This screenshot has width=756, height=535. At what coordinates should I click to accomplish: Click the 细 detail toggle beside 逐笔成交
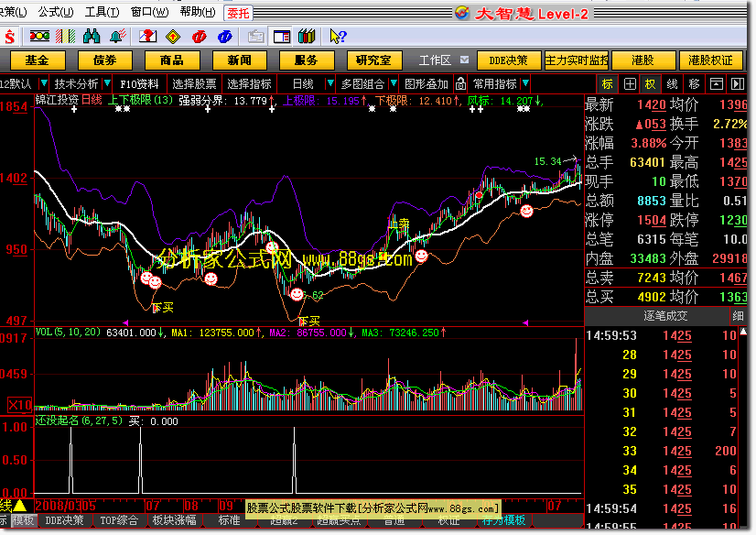pyautogui.click(x=738, y=316)
